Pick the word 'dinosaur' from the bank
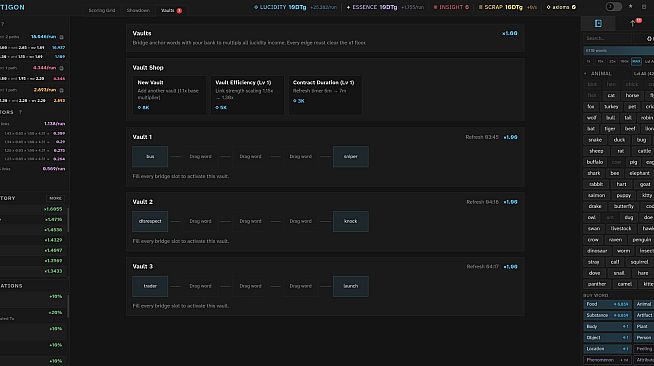 (x=597, y=251)
